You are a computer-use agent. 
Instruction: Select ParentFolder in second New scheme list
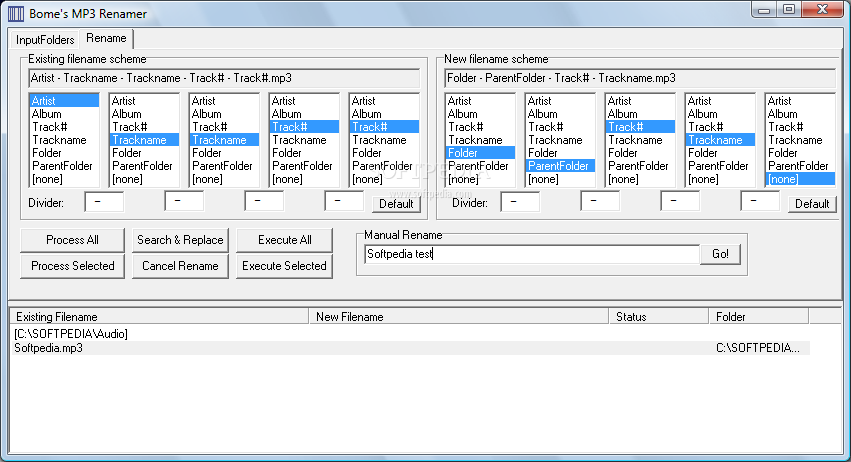[x=560, y=166]
